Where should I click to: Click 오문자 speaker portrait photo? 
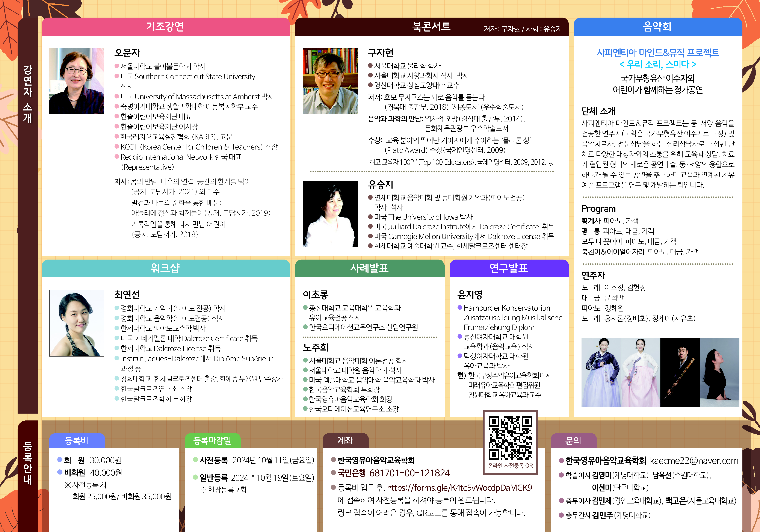point(76,81)
